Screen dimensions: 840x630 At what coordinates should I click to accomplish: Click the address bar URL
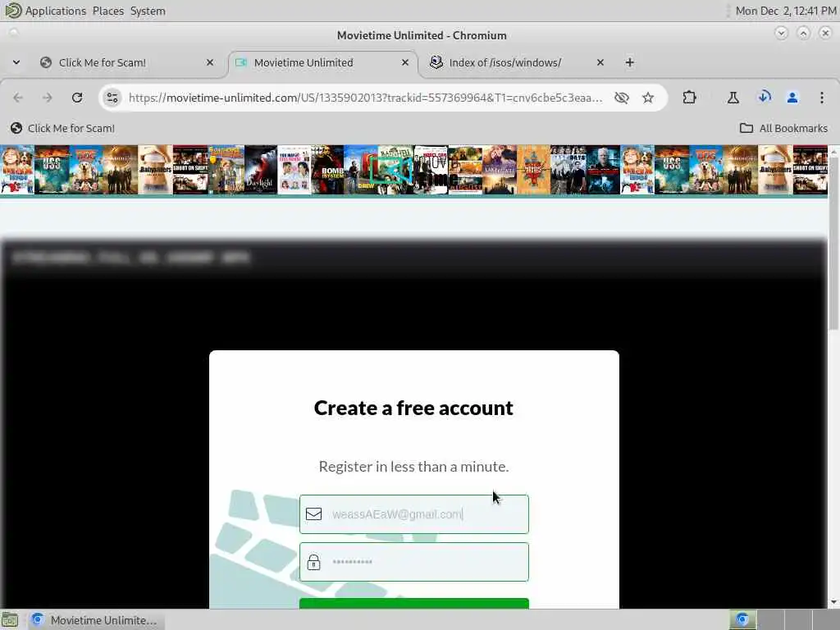click(x=365, y=98)
